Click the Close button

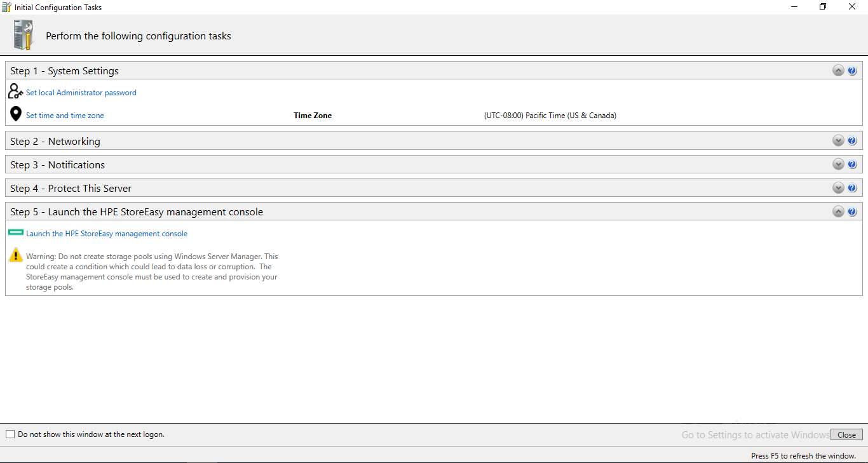click(x=846, y=434)
